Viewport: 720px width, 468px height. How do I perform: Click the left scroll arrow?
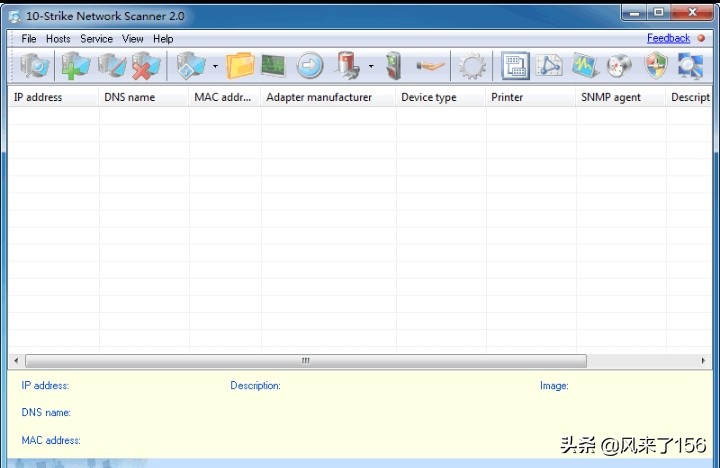[17, 361]
